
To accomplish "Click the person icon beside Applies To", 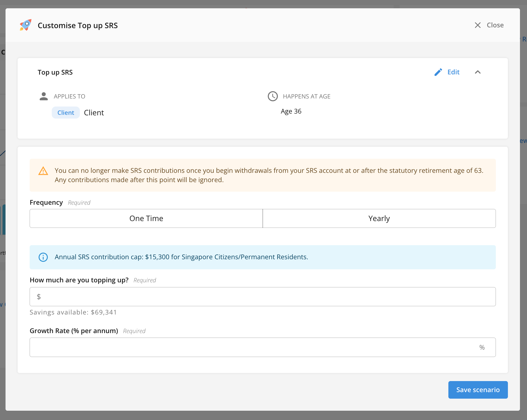I will coord(44,96).
